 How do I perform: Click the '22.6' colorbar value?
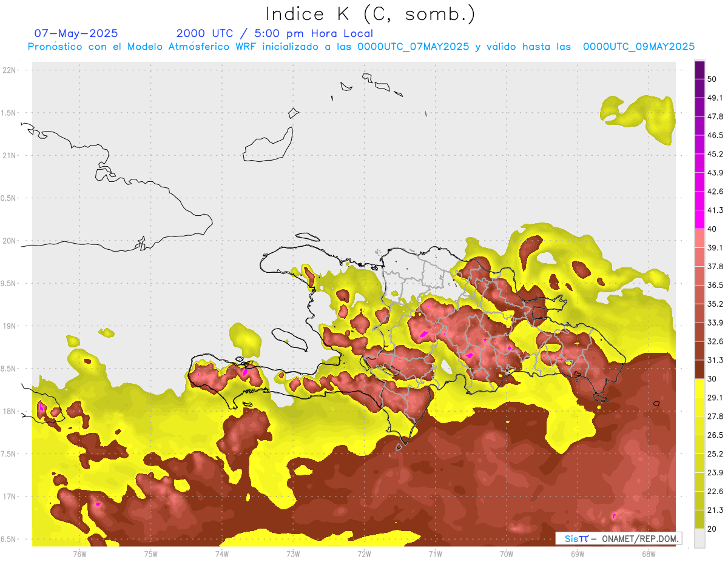715,492
